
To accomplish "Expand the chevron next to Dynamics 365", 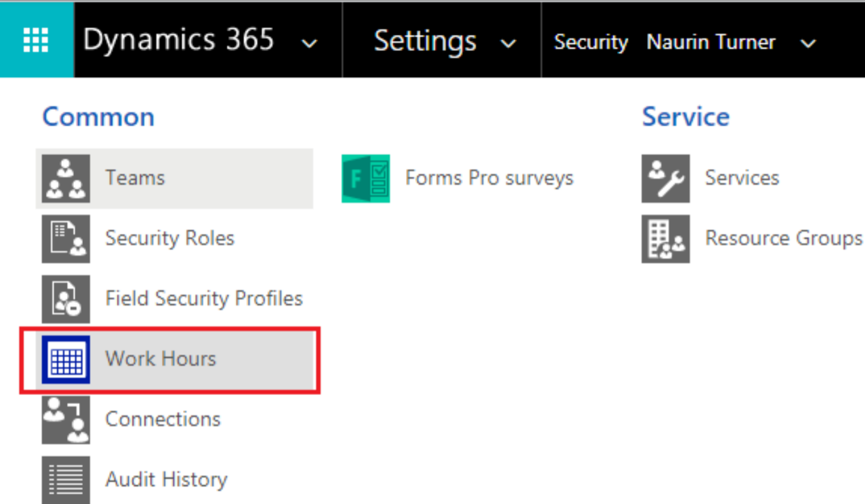I will pyautogui.click(x=310, y=43).
